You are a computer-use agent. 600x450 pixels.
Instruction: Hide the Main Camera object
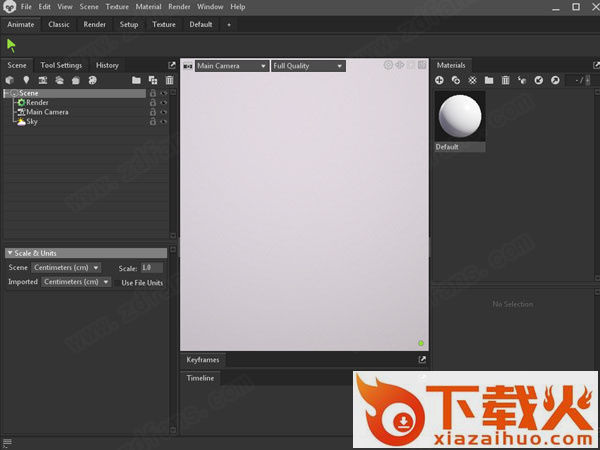[x=164, y=112]
